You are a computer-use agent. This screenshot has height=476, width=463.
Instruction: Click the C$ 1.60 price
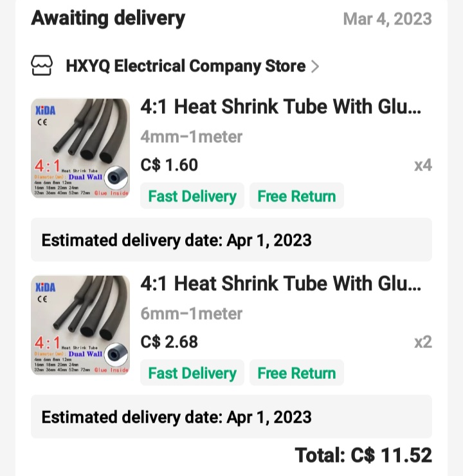click(x=169, y=165)
